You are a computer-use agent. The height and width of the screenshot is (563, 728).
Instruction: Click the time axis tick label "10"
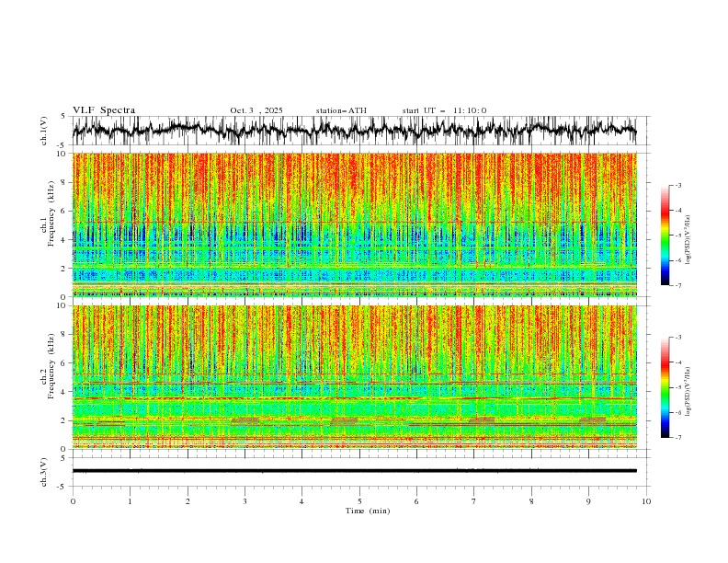coord(646,501)
